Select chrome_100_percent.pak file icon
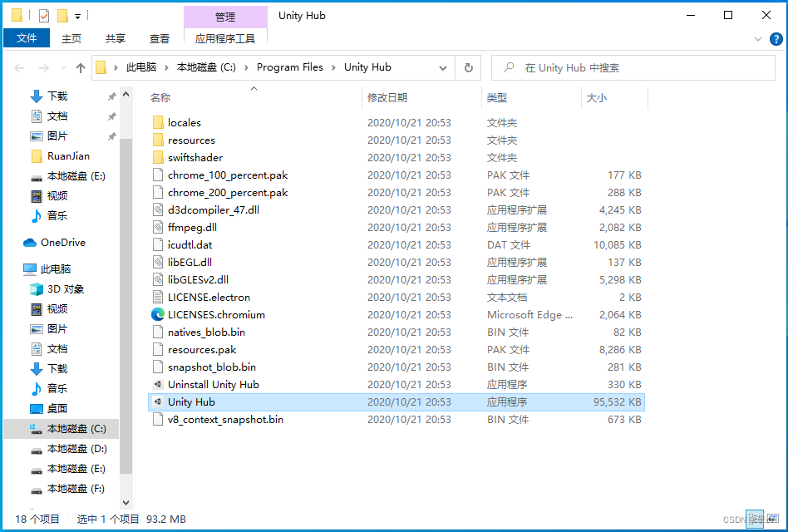This screenshot has width=788, height=532. click(x=158, y=175)
